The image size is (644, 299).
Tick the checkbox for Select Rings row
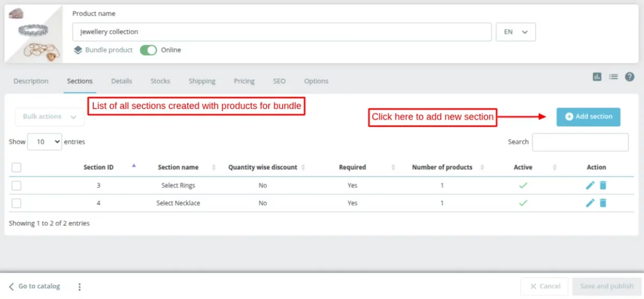tap(17, 185)
